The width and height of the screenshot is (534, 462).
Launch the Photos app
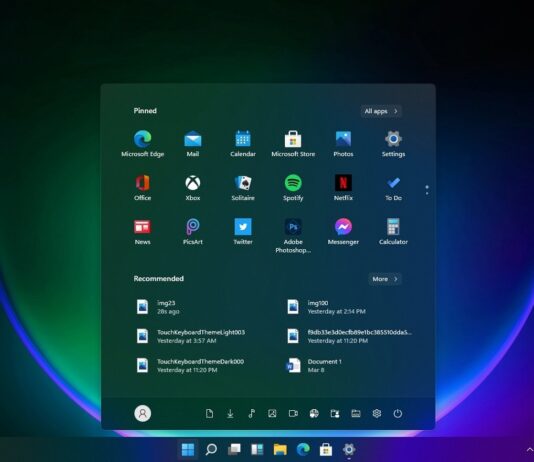pos(343,143)
